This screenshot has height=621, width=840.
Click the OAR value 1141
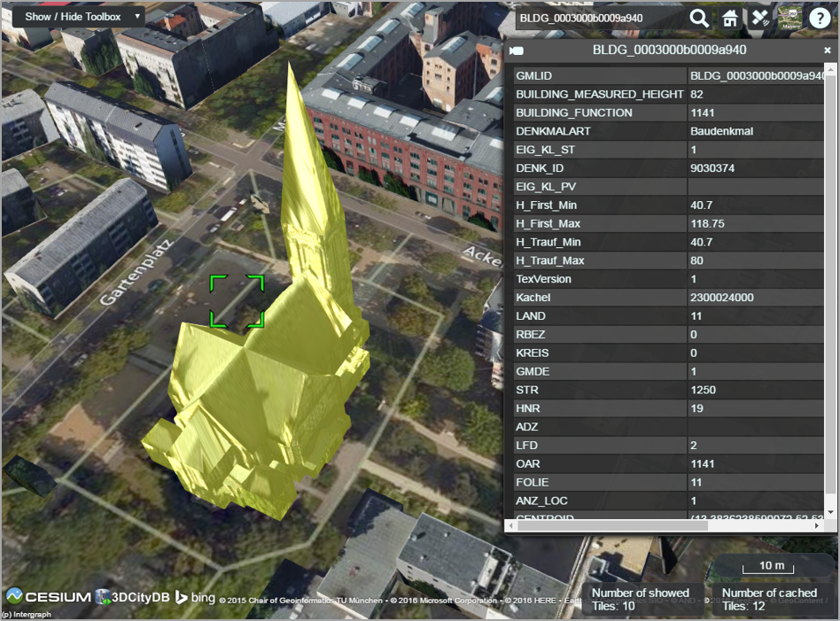[x=702, y=464]
